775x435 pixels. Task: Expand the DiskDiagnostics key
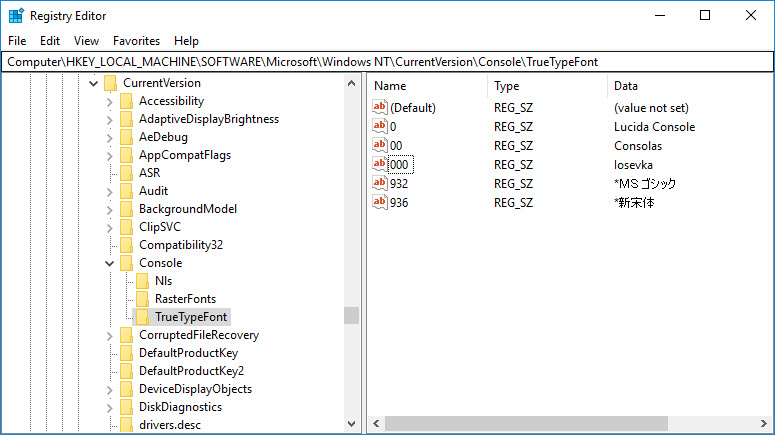point(110,408)
